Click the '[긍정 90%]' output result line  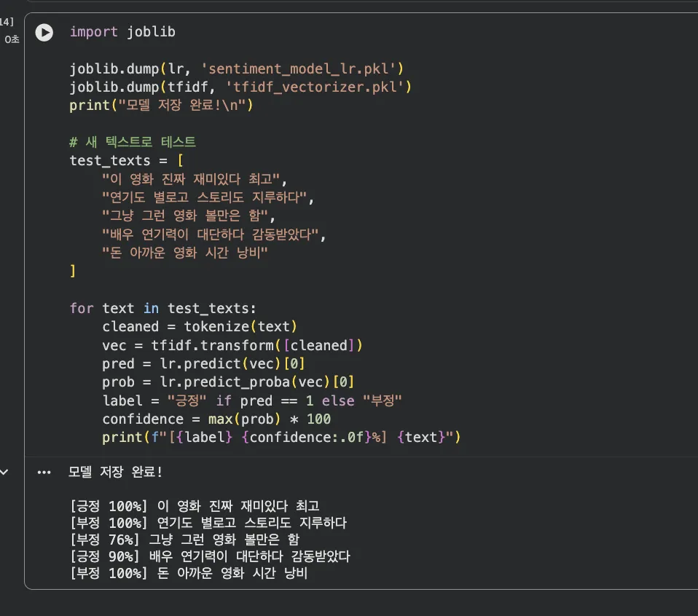pyautogui.click(x=211, y=557)
